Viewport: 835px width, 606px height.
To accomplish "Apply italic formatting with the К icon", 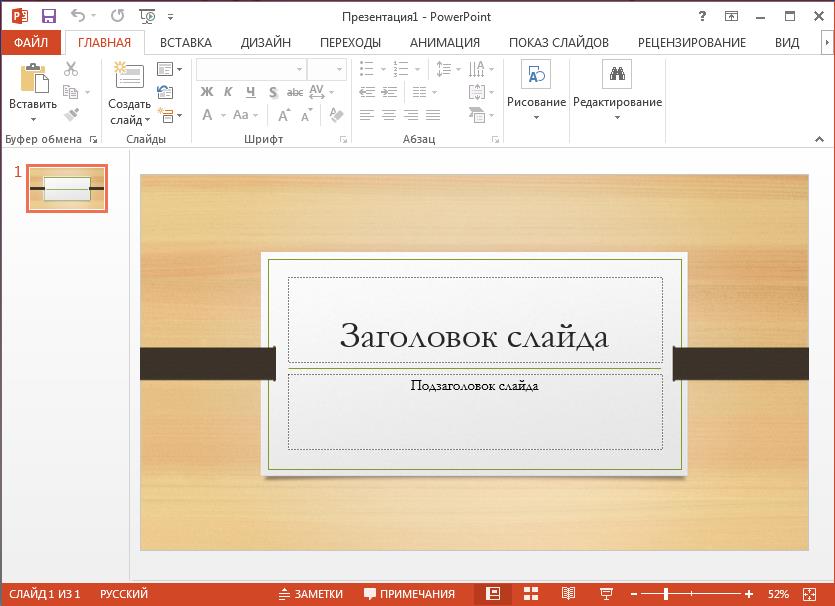I will 229,91.
